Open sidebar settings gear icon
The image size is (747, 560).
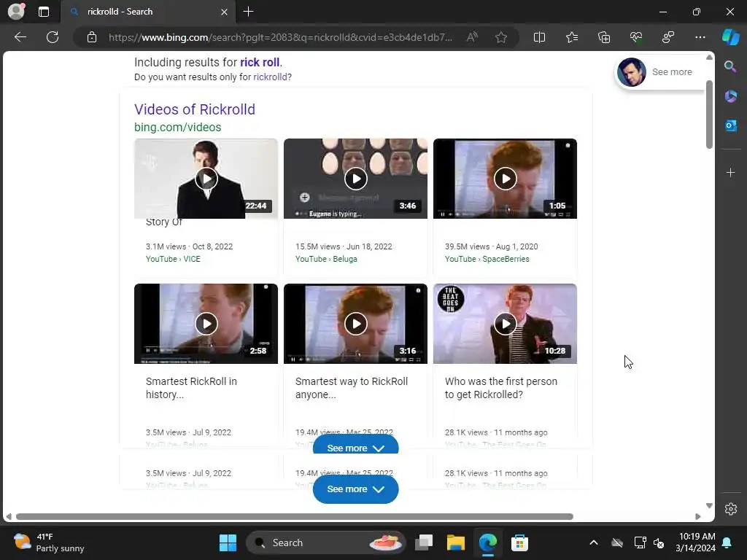[x=731, y=508]
